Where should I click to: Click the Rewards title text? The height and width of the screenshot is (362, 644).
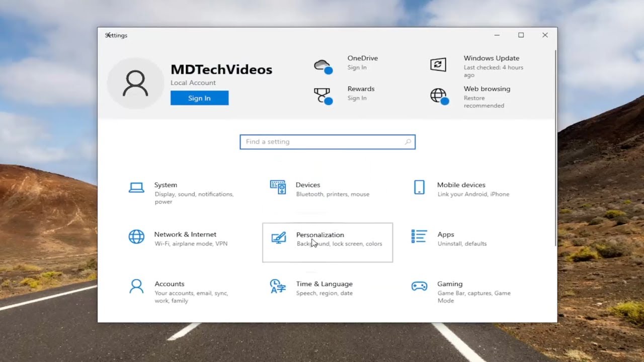click(x=361, y=89)
